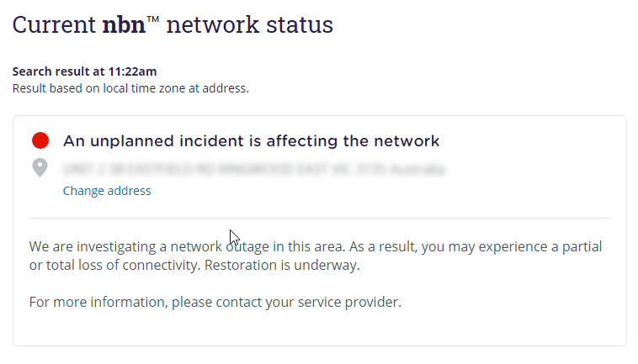
Task: Click the Current nbn network status heading
Action: (173, 24)
